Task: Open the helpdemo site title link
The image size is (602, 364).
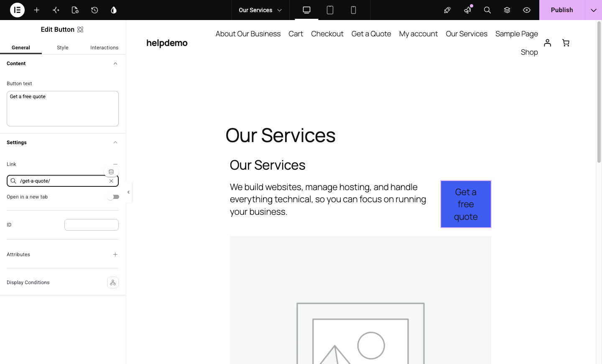Action: pyautogui.click(x=167, y=43)
